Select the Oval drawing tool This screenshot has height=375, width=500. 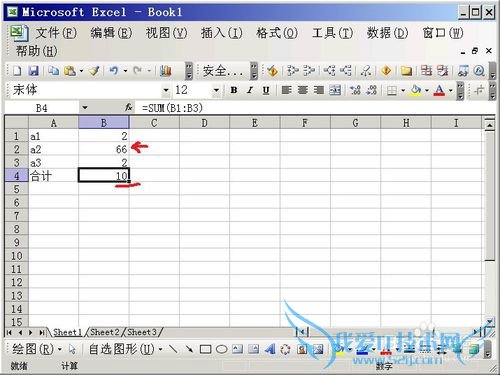[221, 349]
